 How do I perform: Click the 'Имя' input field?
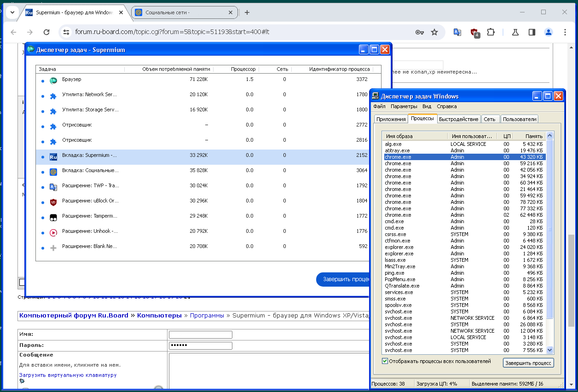200,334
